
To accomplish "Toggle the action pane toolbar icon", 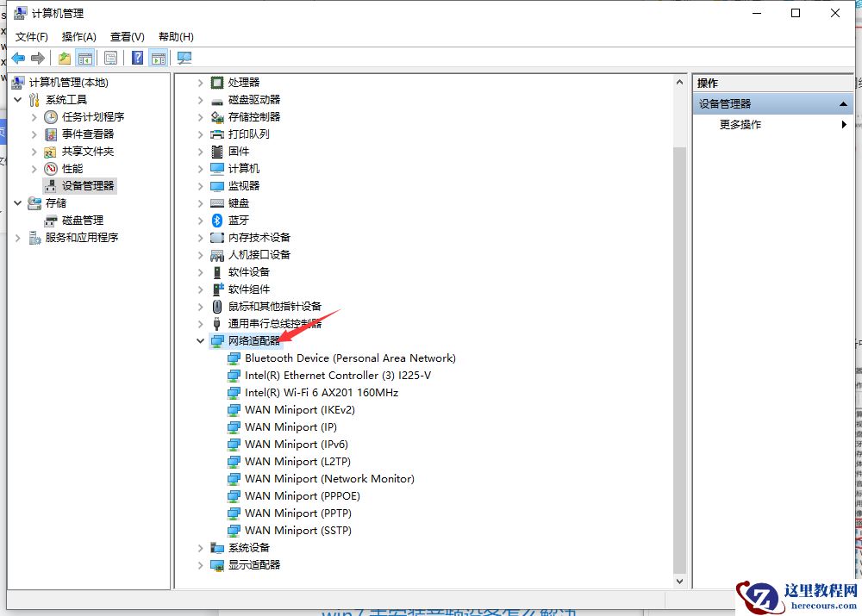I will pos(159,57).
